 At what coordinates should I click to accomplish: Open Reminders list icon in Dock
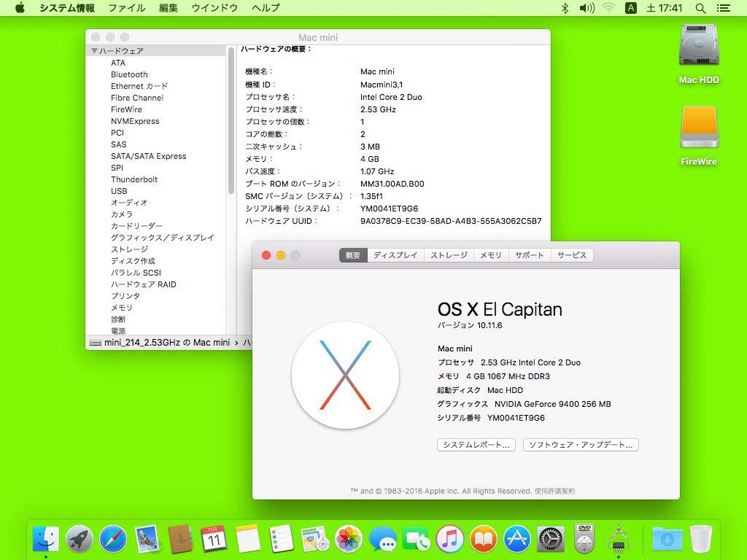click(281, 539)
